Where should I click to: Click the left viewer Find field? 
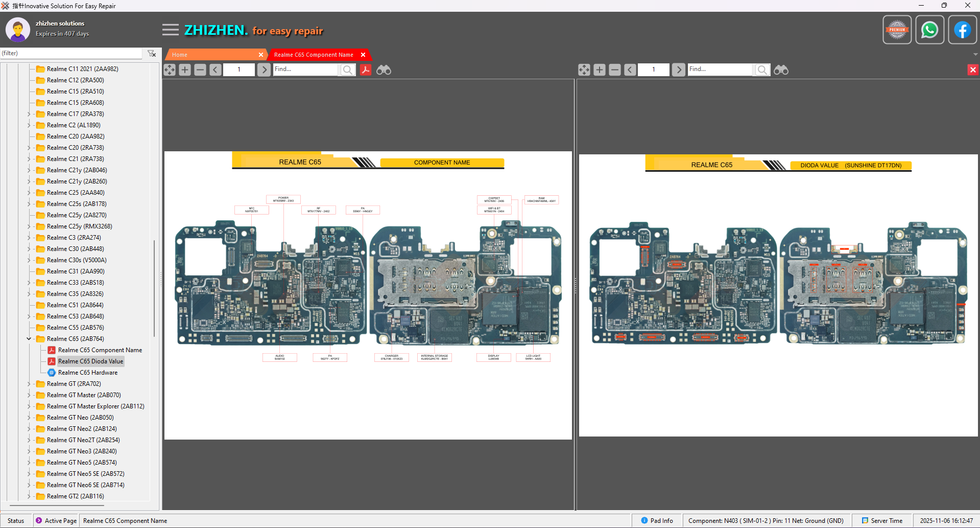click(306, 70)
